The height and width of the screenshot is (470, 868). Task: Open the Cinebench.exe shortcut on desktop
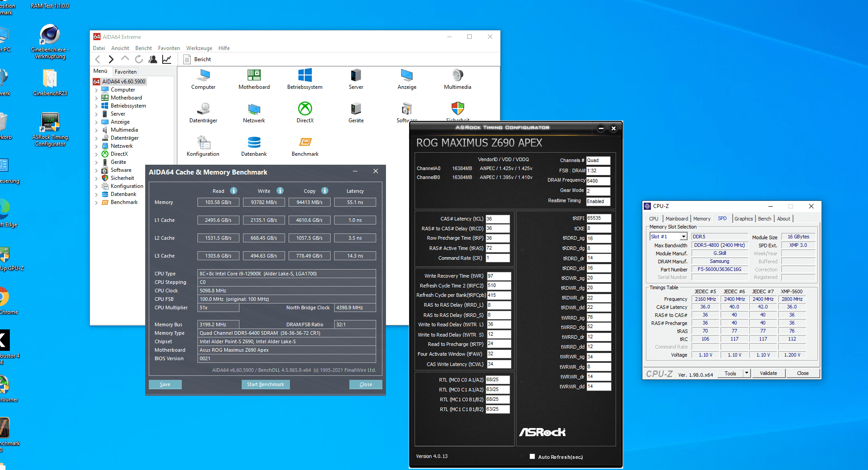(x=50, y=42)
